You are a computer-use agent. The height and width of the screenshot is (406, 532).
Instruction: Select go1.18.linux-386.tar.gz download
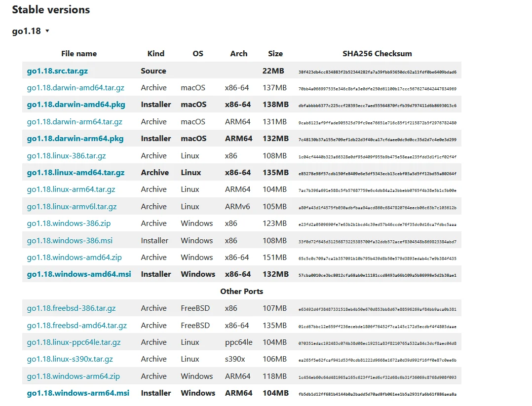click(x=66, y=156)
